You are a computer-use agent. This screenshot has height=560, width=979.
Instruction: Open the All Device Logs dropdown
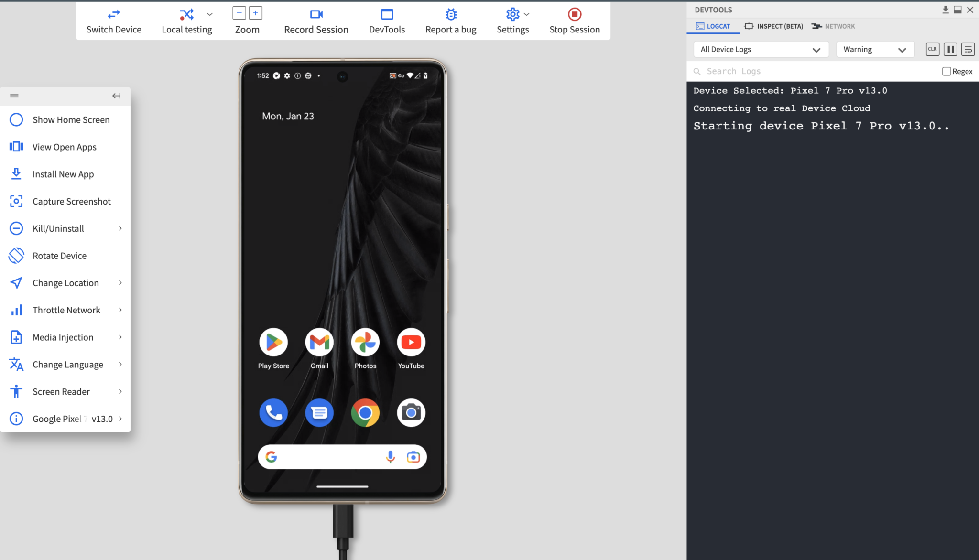760,49
